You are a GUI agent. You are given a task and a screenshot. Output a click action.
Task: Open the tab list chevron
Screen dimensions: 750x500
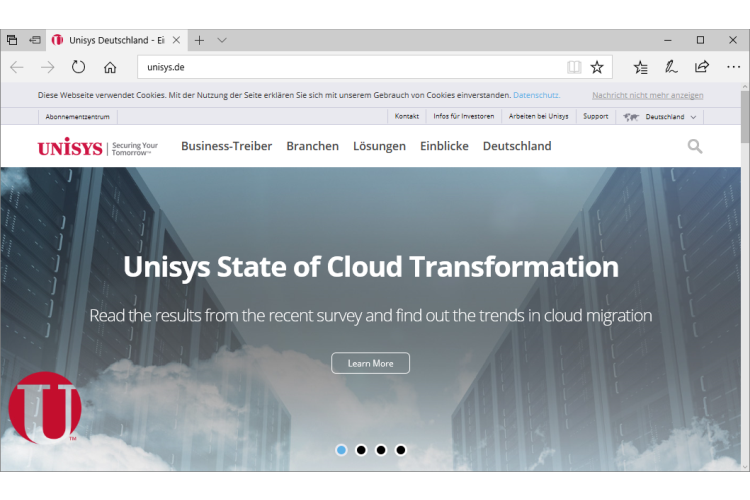point(222,40)
